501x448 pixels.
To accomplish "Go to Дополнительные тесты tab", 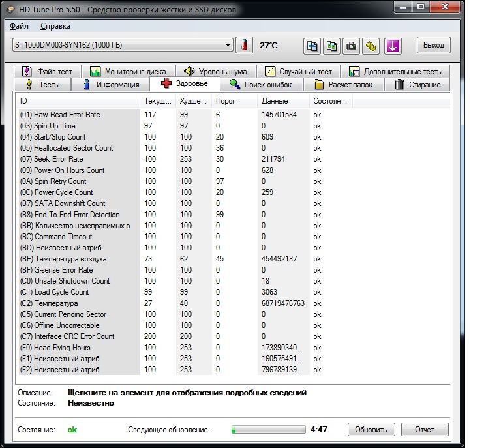I will (395, 71).
